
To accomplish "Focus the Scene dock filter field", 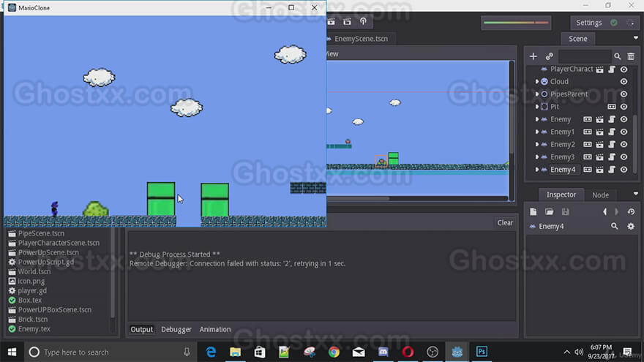I will [x=584, y=56].
